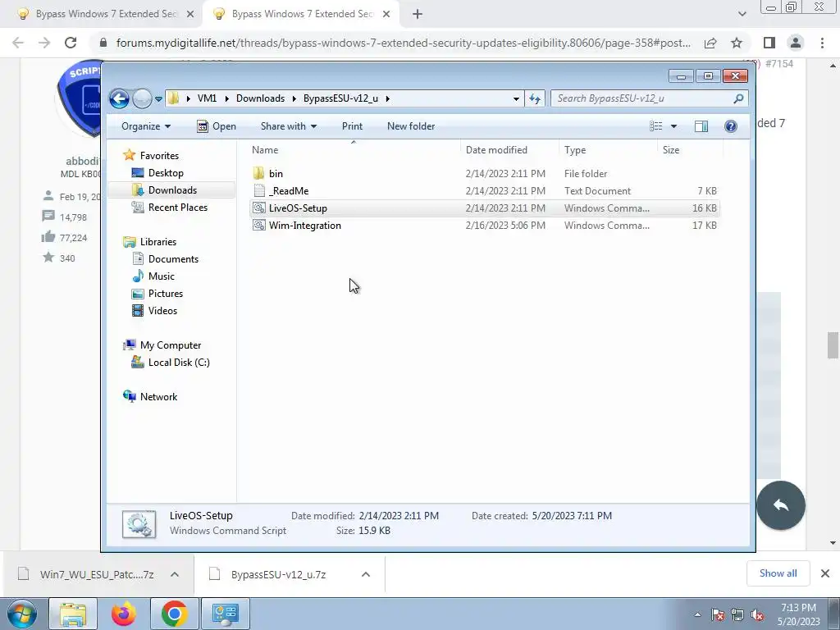The image size is (840, 630).
Task: Expand arrow after BypassESU-v12_u breadcrumb
Action: pyautogui.click(x=387, y=98)
